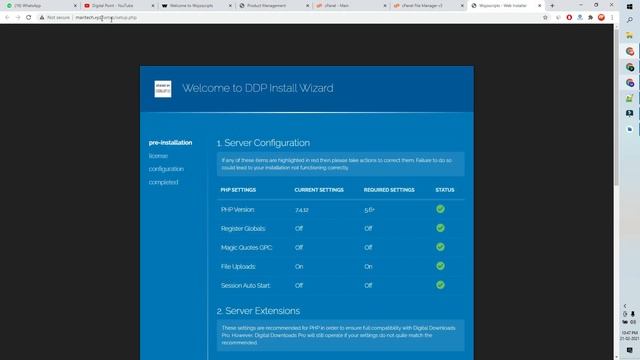Select the license step
The height and width of the screenshot is (360, 640).
(158, 156)
